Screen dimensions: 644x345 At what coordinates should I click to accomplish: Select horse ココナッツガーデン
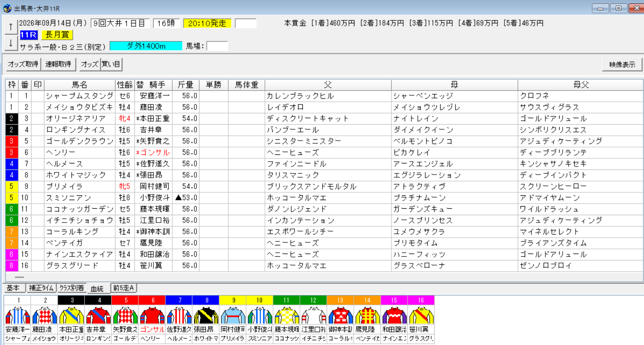coord(80,209)
